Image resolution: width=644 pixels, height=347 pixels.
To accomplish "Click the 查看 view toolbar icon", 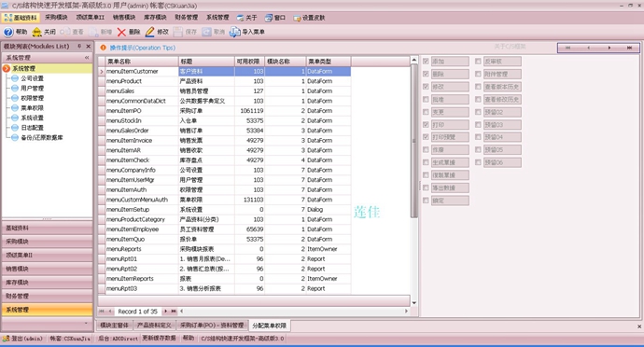I will [x=65, y=32].
